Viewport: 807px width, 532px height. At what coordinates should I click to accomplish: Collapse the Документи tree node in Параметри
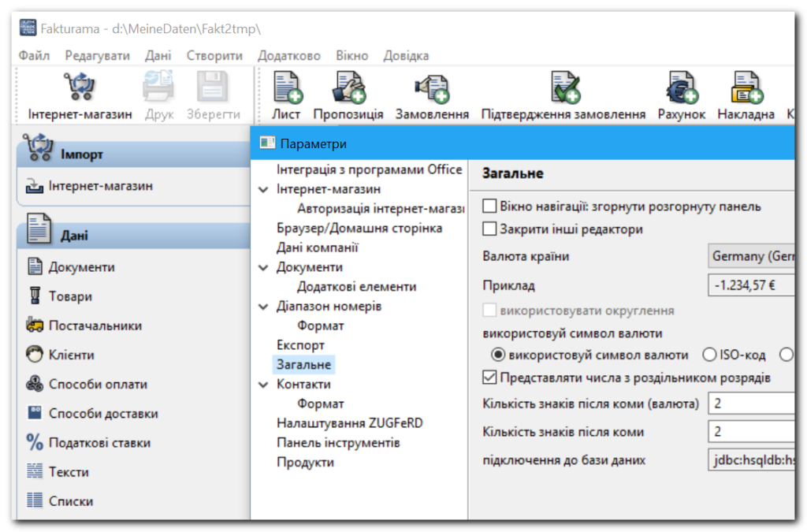click(x=263, y=267)
